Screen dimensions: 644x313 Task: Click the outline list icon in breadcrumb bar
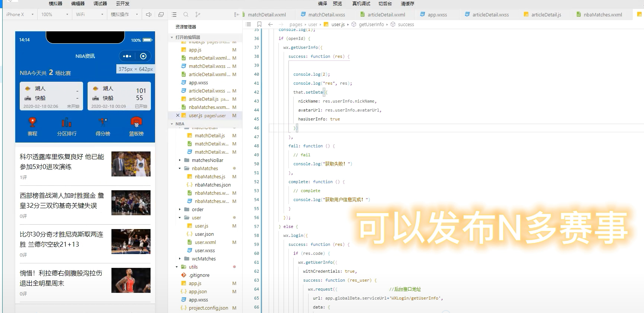tap(248, 24)
